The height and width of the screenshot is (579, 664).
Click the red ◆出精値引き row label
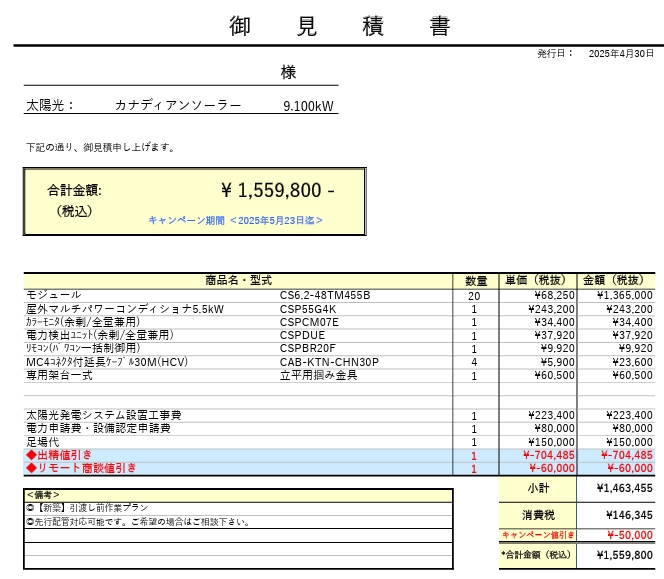point(59,455)
